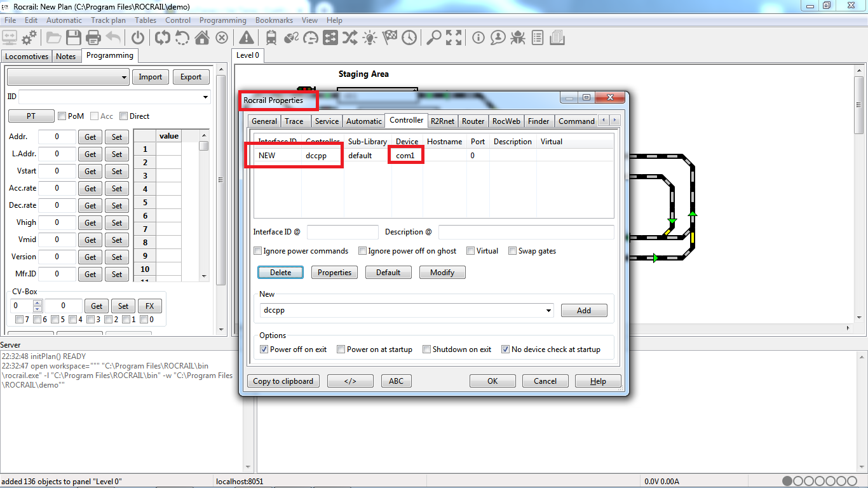
Task: Check Ignore power commands
Action: tap(257, 251)
